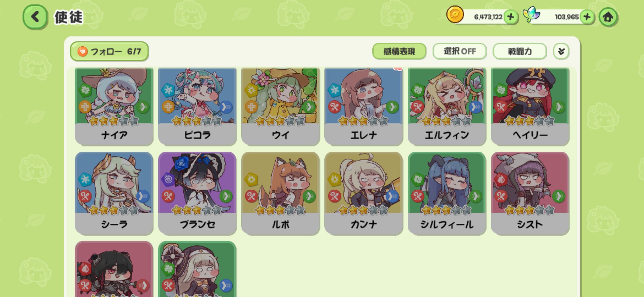Screen dimensions: 644x297
Task: Click the blue double-arrow badge on カンナ
Action: pos(393,196)
